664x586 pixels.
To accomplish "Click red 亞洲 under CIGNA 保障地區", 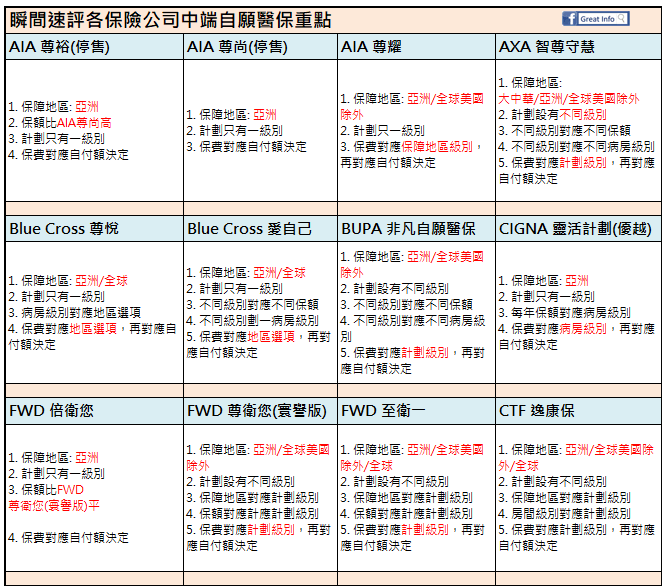I will (577, 281).
